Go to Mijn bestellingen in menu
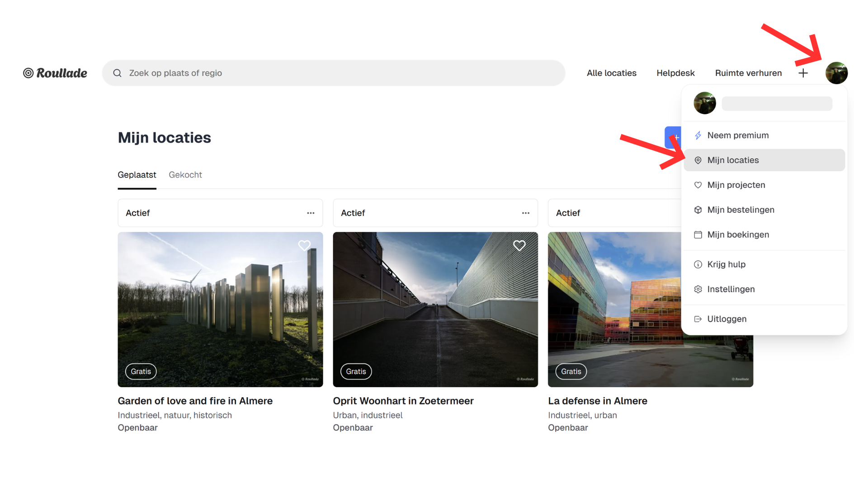 pyautogui.click(x=740, y=210)
